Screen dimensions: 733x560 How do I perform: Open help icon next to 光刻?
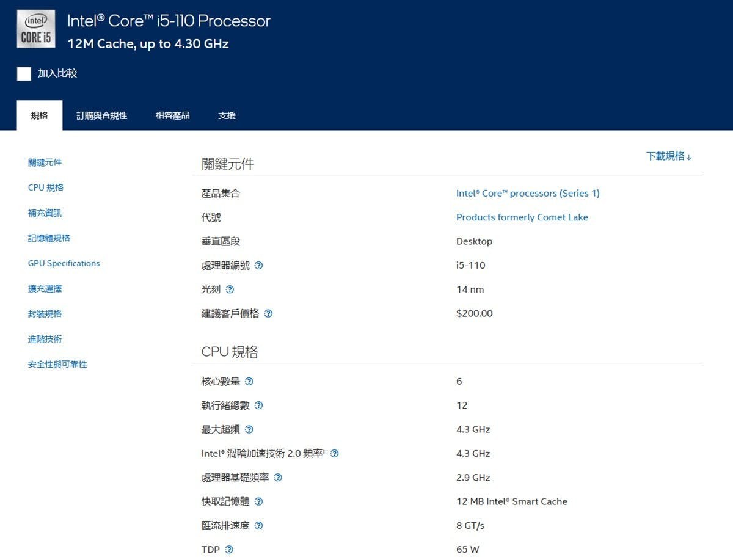pos(230,289)
